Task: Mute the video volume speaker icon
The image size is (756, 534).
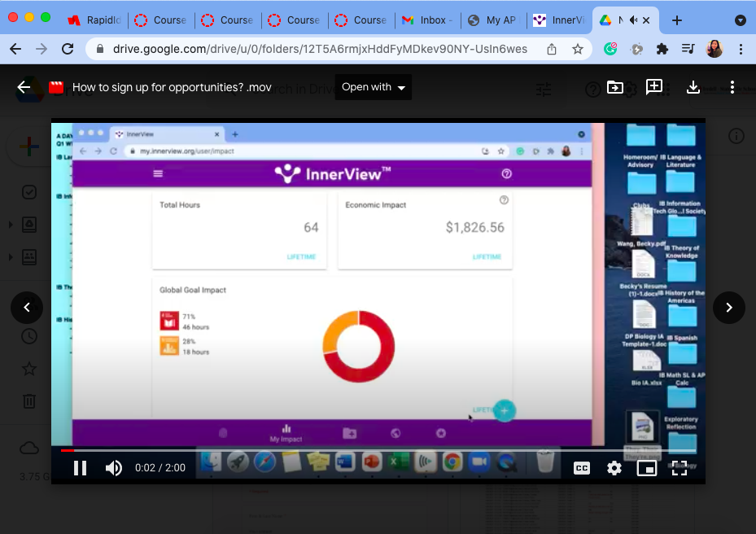Action: [x=114, y=468]
